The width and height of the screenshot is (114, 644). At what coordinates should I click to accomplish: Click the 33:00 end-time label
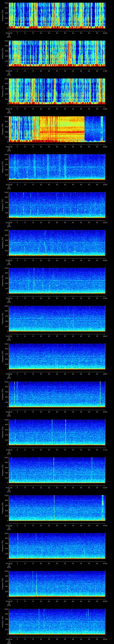click(105, 147)
